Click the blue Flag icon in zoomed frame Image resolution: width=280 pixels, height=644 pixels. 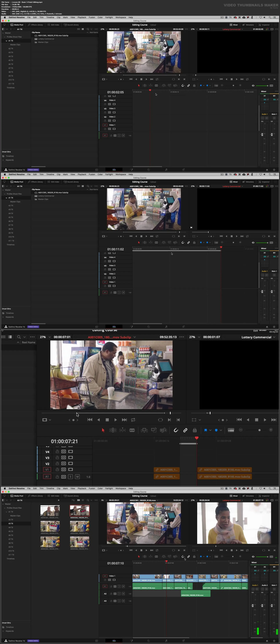[206, 430]
